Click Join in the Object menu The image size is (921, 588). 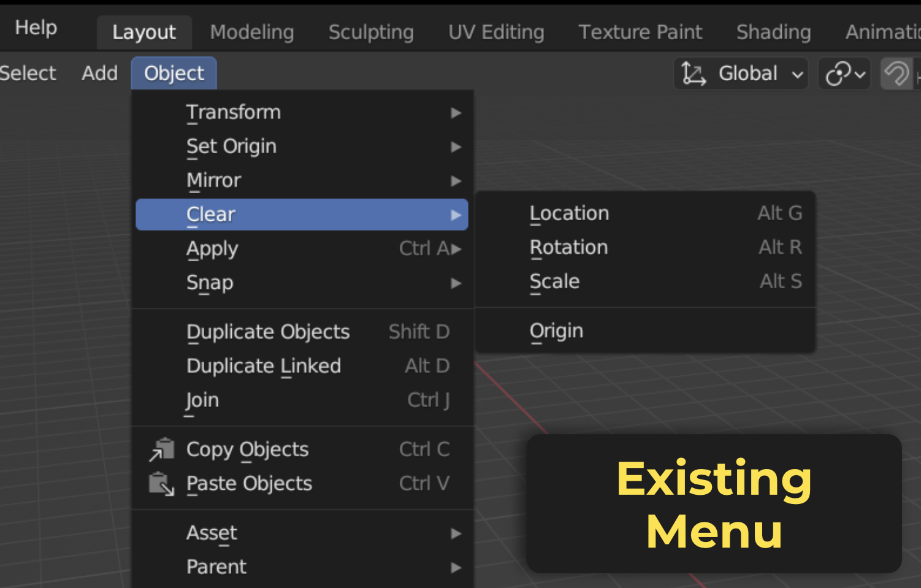pos(302,400)
